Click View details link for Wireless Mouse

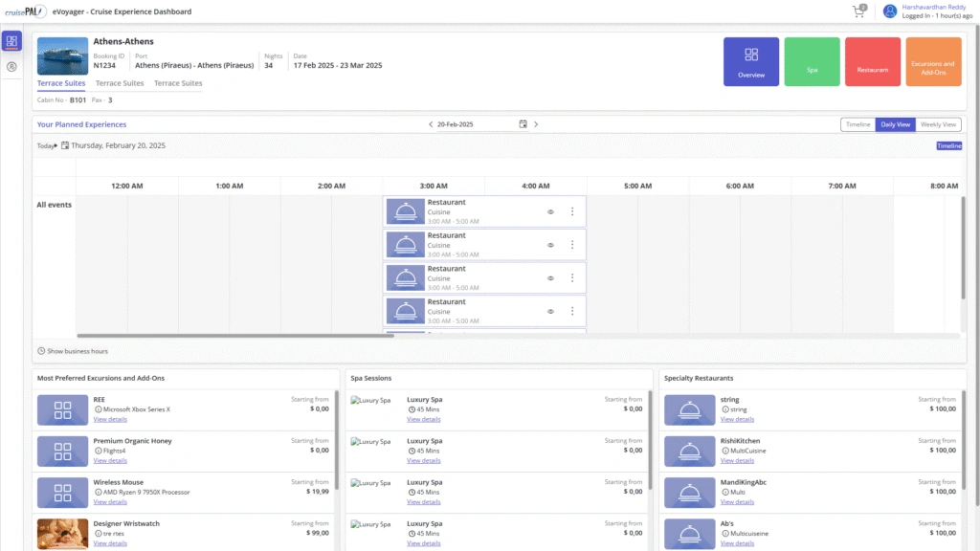click(110, 501)
